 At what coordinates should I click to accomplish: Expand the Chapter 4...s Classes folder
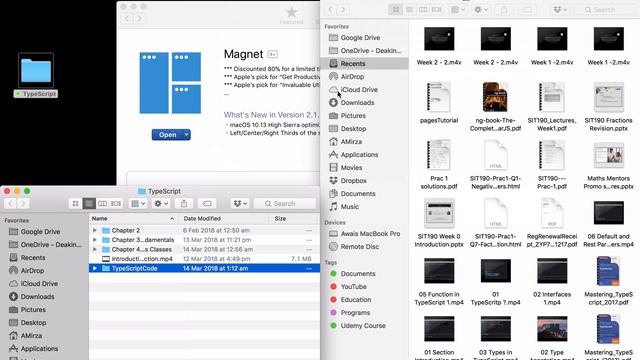[95, 249]
